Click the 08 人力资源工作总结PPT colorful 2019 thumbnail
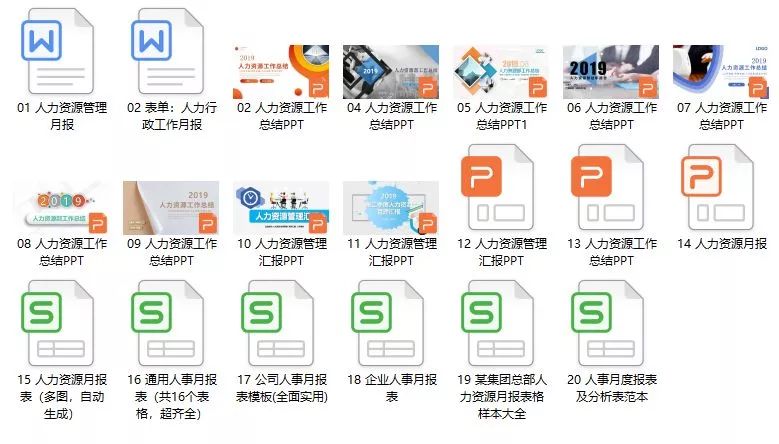 tap(61, 208)
